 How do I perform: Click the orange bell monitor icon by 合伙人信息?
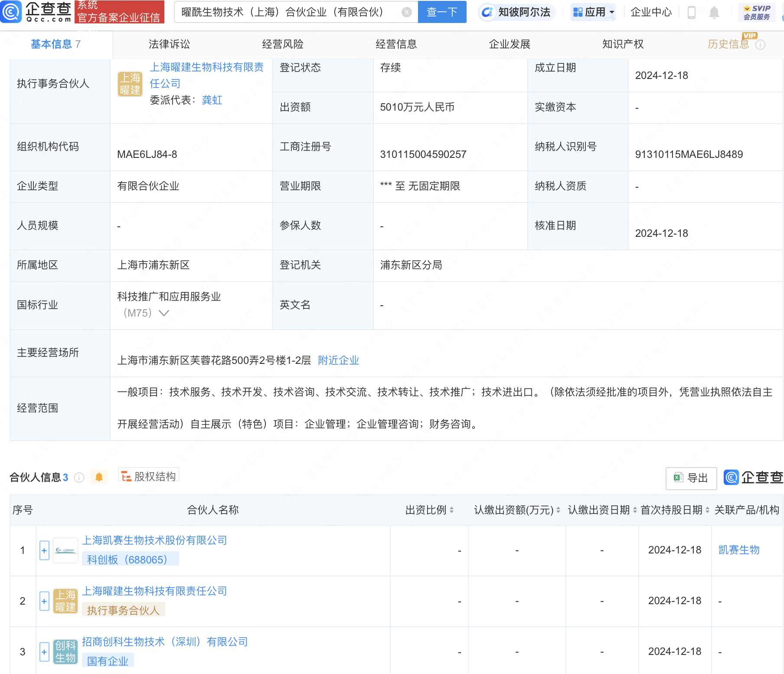click(99, 477)
